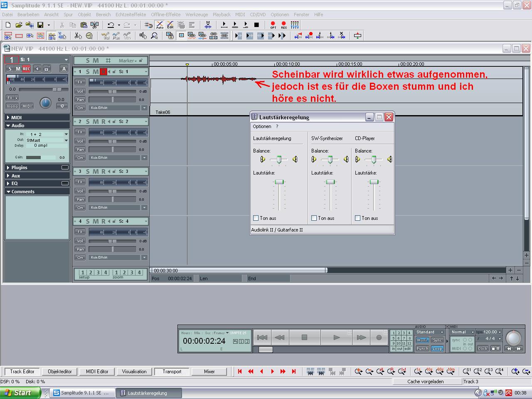
Task: Expand the MIDI section
Action: (x=37, y=118)
